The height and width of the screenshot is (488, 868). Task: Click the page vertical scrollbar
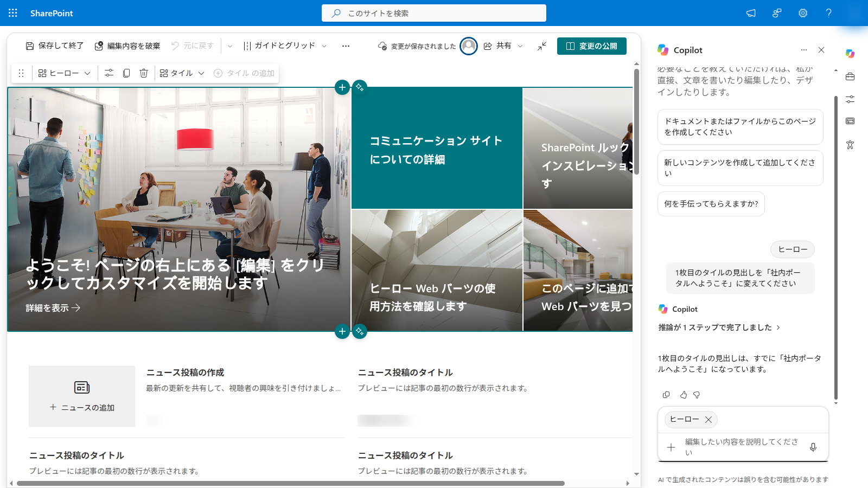pyautogui.click(x=637, y=120)
